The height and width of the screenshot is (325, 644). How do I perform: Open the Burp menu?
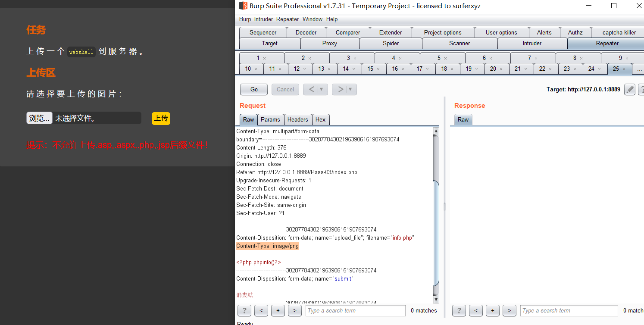pos(245,19)
